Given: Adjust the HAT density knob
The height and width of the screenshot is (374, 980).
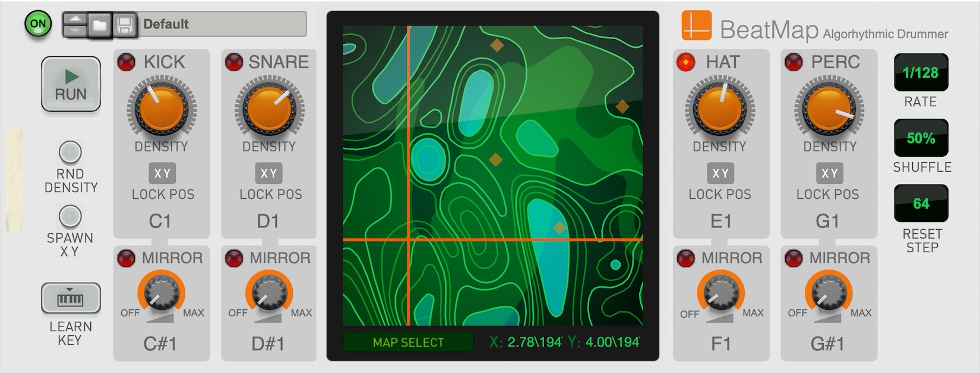Looking at the screenshot, I should (x=720, y=109).
